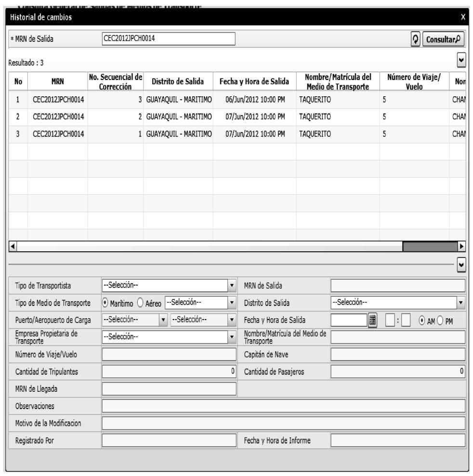Click the hour box before the colon

coord(390,320)
